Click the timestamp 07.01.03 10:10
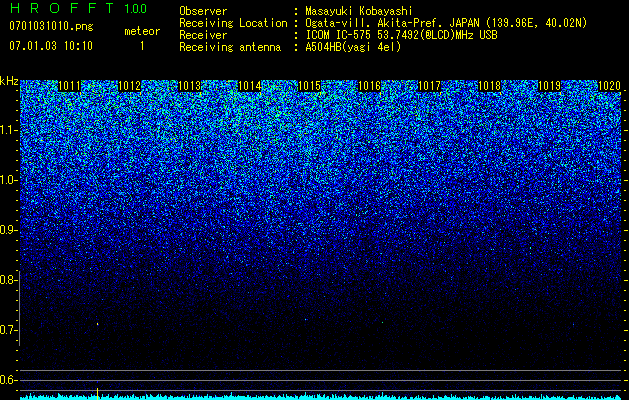Image resolution: width=629 pixels, height=400 pixels. tap(51, 46)
